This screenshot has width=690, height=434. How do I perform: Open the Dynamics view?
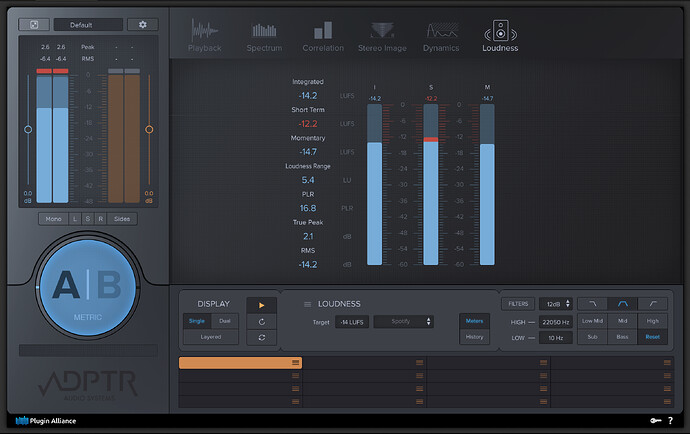(441, 36)
